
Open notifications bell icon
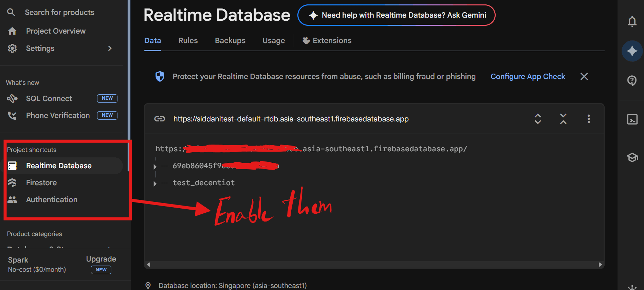click(632, 21)
